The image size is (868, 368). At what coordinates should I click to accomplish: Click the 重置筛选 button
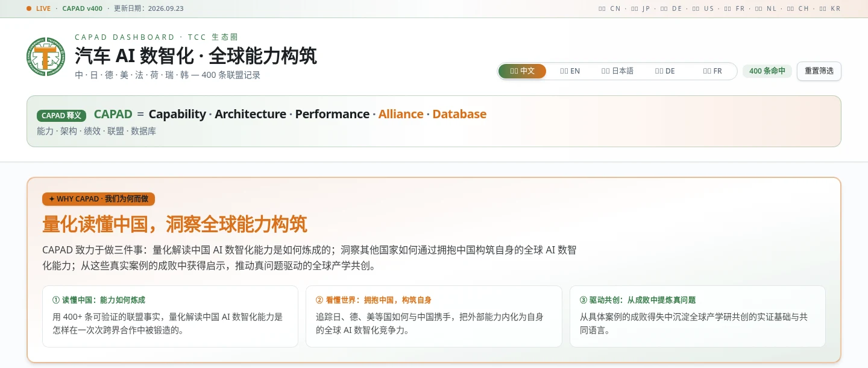click(819, 71)
